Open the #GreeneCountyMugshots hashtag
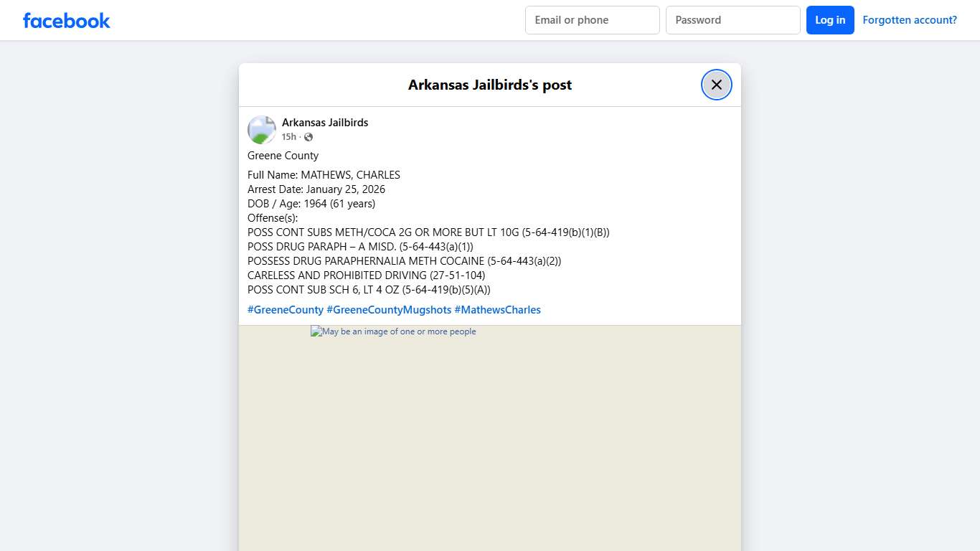 (x=389, y=310)
